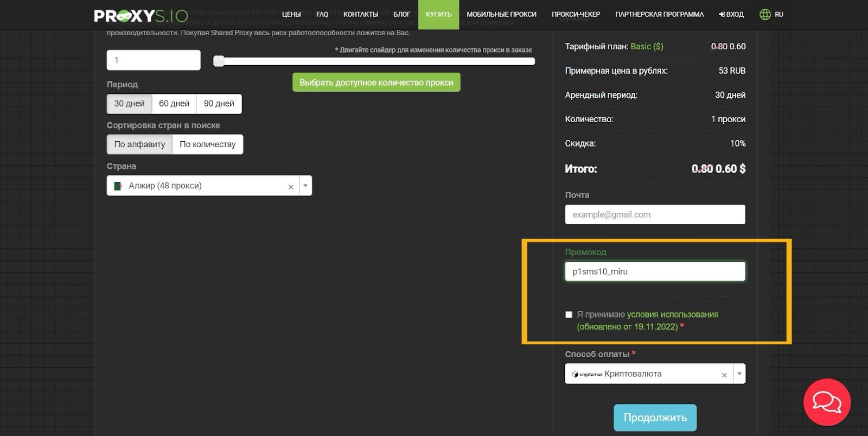Click the Продолжить button
The height and width of the screenshot is (436, 868).
(x=655, y=418)
